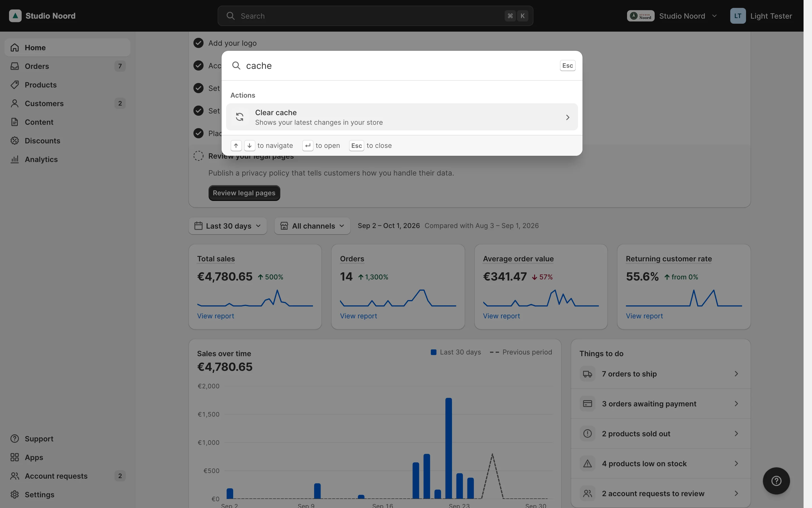Click the Settings gear icon
The width and height of the screenshot is (812, 508).
[15, 494]
